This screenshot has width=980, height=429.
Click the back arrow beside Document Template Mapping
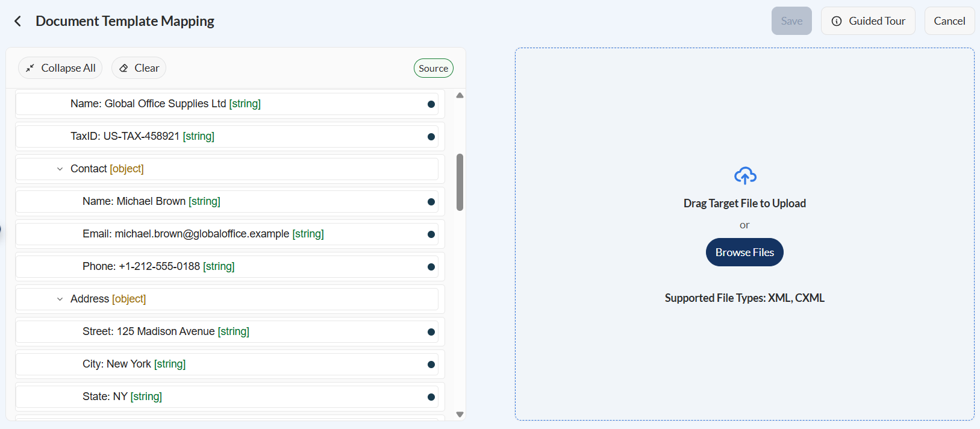pos(17,21)
